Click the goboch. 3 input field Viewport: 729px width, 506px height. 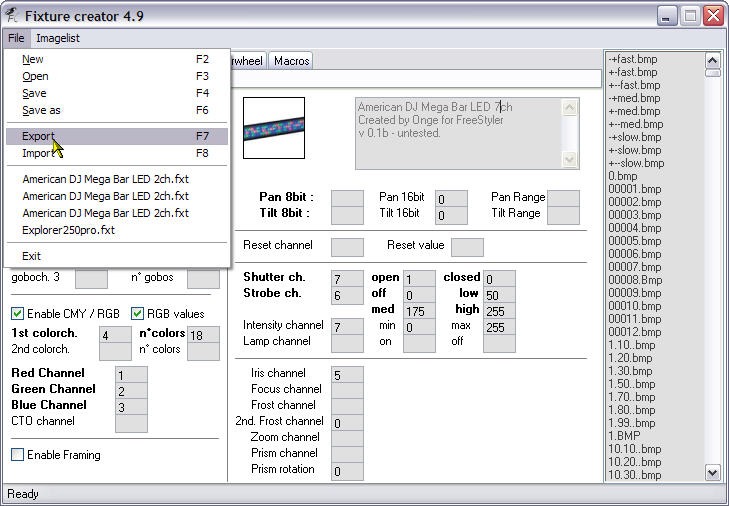coord(92,279)
